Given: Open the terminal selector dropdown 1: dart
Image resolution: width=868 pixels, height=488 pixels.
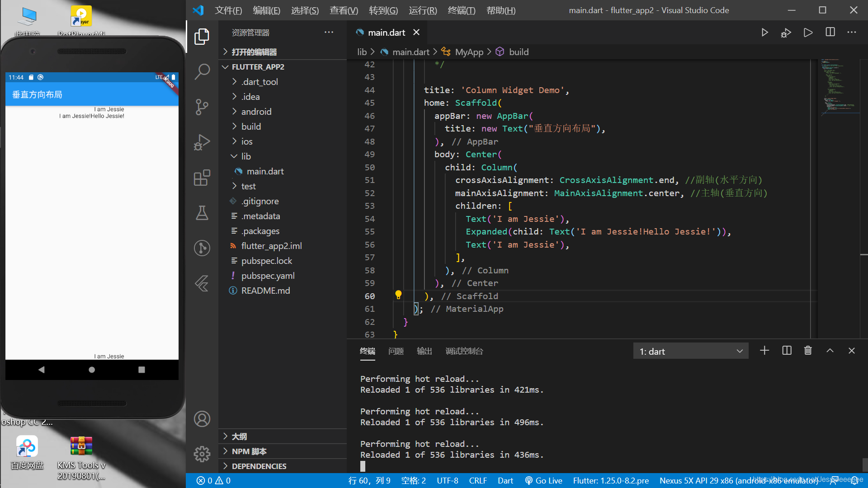Looking at the screenshot, I should [691, 351].
